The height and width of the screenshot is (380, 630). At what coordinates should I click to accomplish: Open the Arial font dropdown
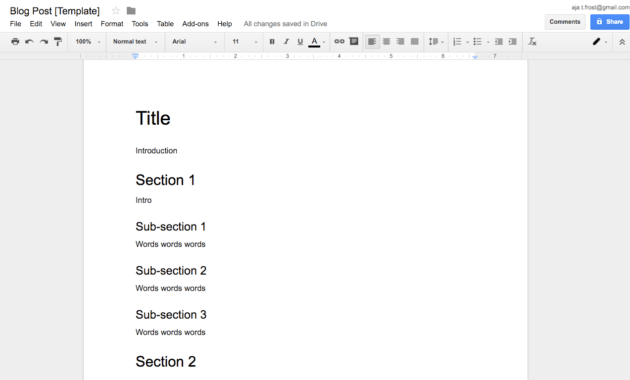(x=195, y=41)
